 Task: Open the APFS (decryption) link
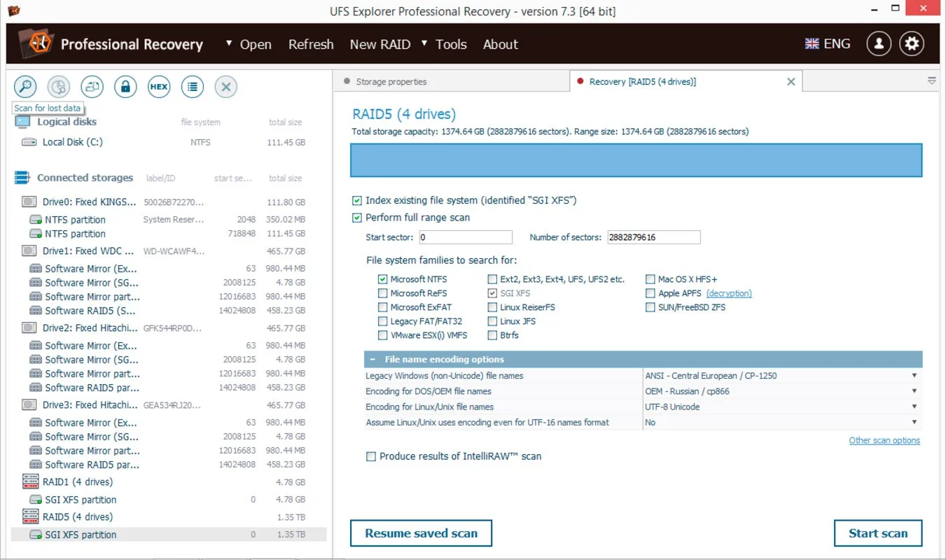[x=729, y=293]
